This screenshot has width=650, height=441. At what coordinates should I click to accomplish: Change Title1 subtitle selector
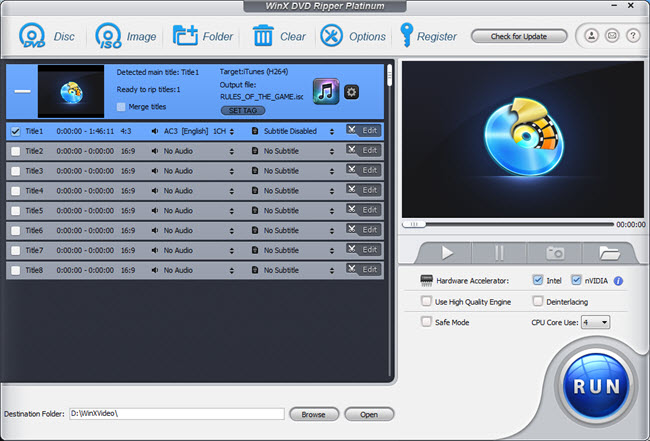332,131
